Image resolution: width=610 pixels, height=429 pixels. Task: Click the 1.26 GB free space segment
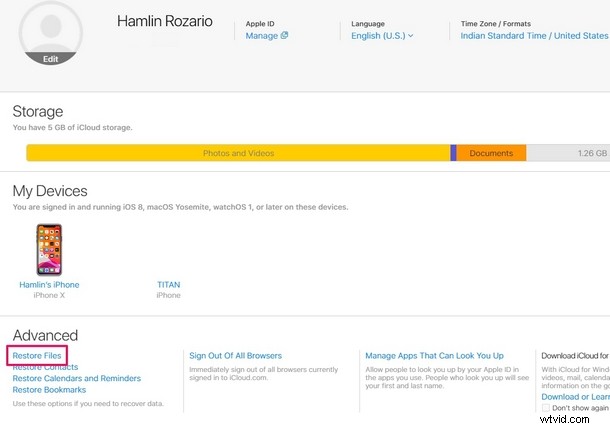click(x=566, y=153)
